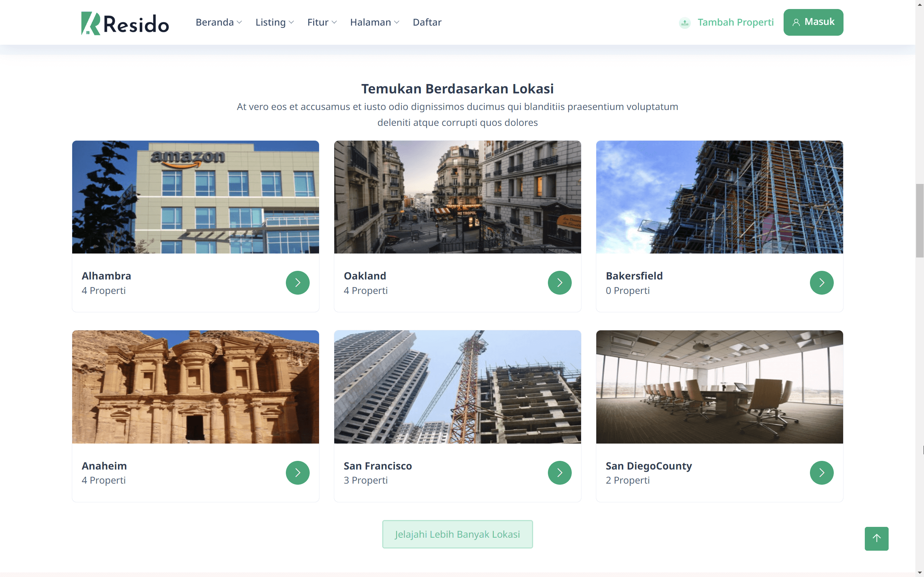Go to the Daftar page

(x=427, y=22)
